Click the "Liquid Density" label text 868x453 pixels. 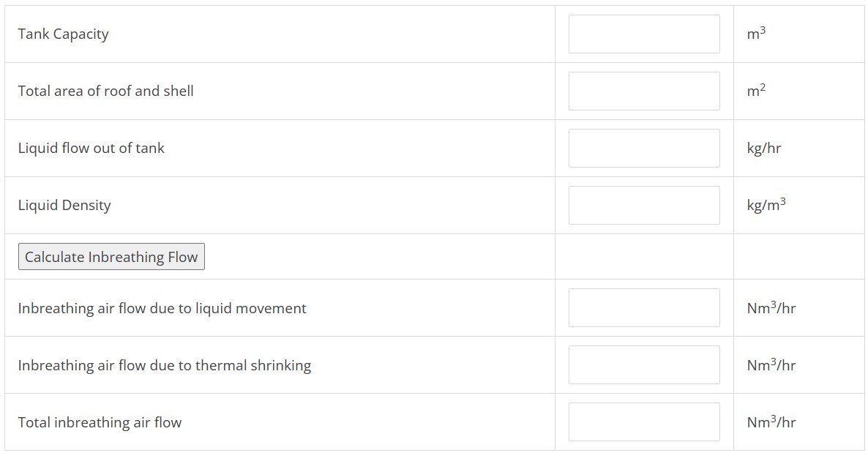click(x=64, y=206)
